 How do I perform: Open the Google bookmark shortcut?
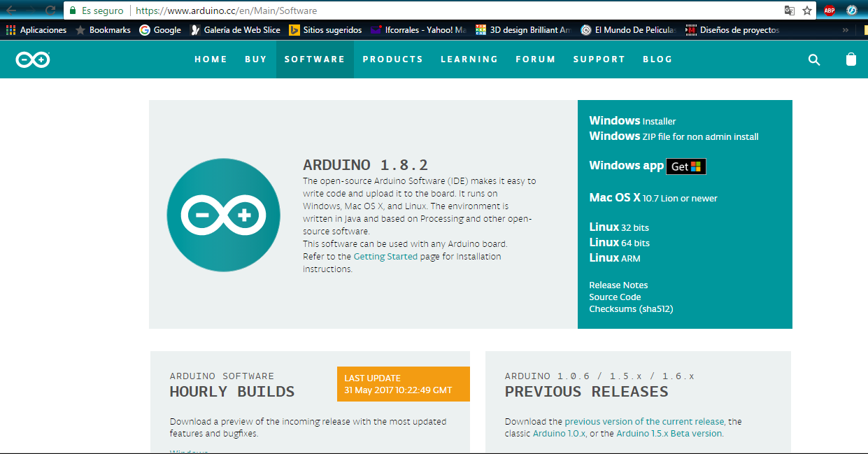click(x=159, y=29)
